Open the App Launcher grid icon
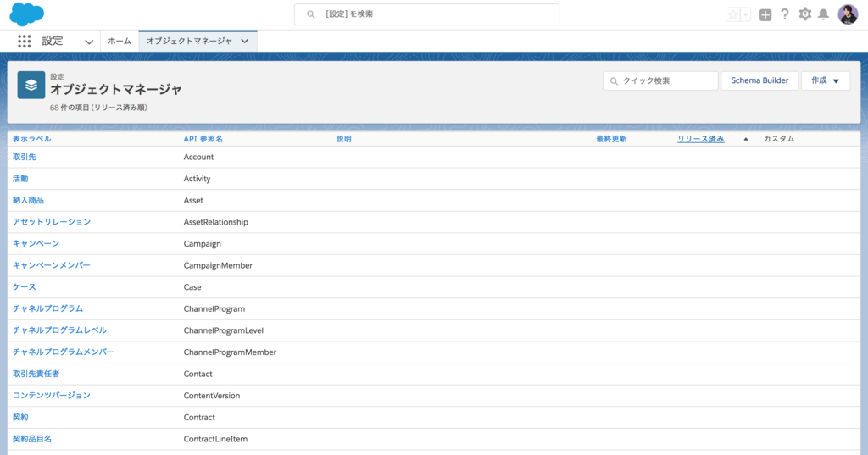868x455 pixels. pos(25,41)
